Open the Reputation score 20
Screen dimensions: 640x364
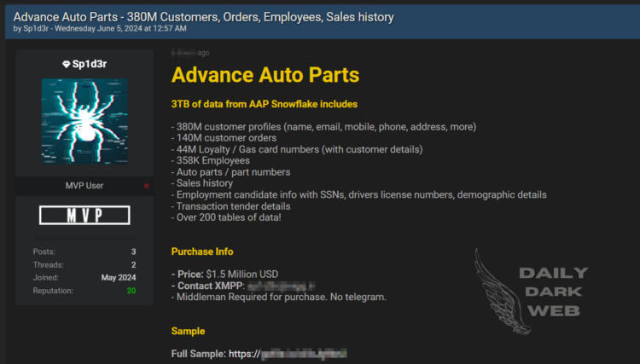coord(131,291)
